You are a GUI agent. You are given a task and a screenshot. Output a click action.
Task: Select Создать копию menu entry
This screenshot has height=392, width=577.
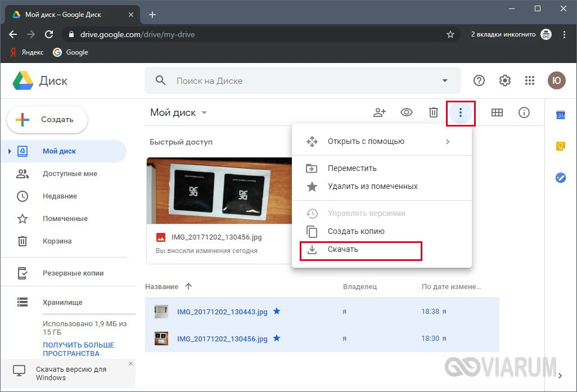point(356,231)
